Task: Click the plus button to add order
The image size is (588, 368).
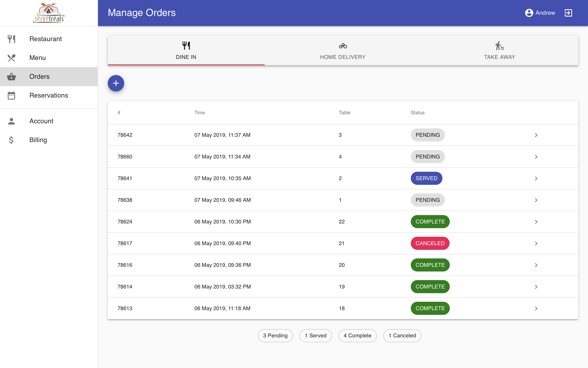Action: click(116, 83)
